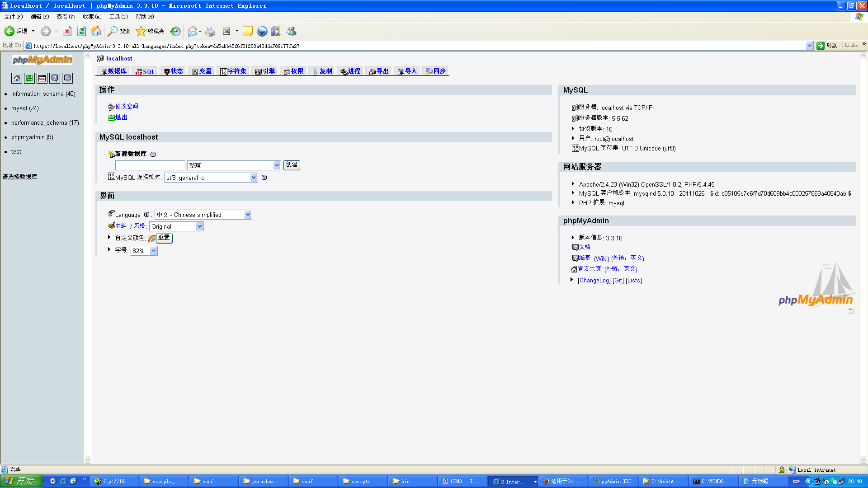The width and height of the screenshot is (868, 488).
Task: Open the 权限 (Privileges) tab
Action: pyautogui.click(x=293, y=71)
